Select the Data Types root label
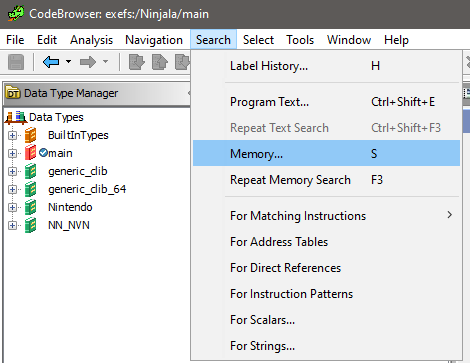Viewport: 470px width, 363px height. (x=56, y=117)
